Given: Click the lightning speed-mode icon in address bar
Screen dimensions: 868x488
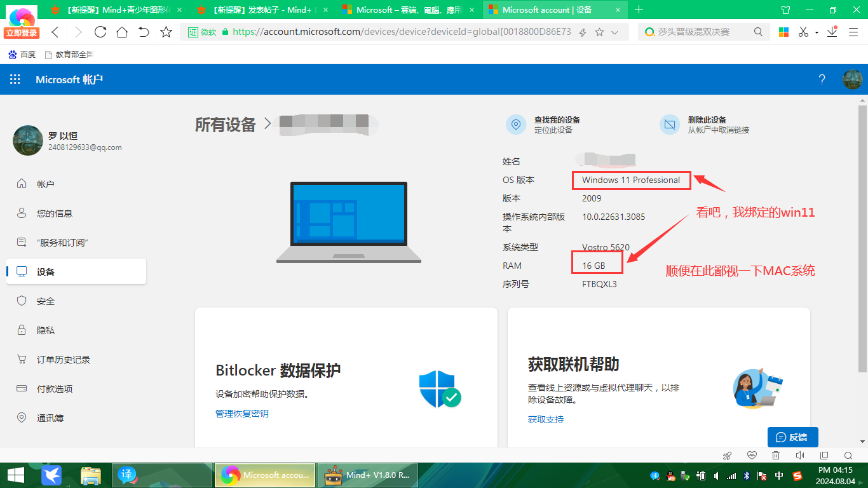Looking at the screenshot, I should [x=583, y=32].
